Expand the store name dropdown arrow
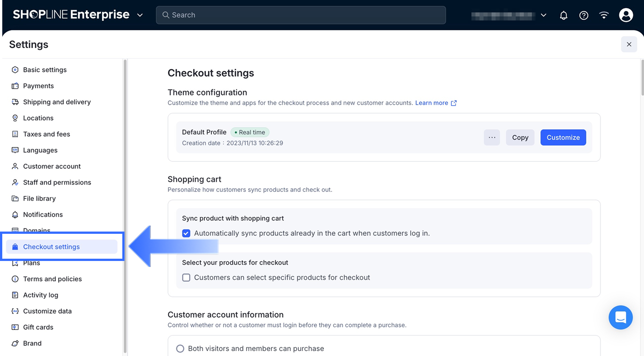This screenshot has width=644, height=356. (544, 15)
